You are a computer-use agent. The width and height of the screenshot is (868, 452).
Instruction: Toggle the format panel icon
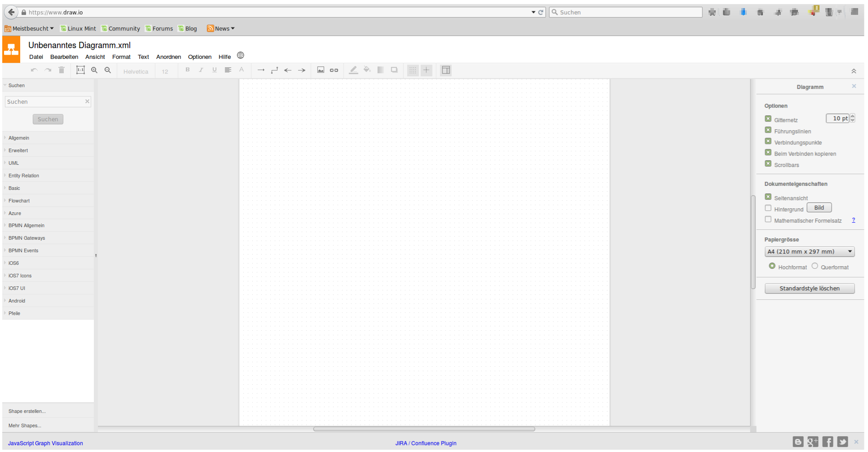click(446, 70)
